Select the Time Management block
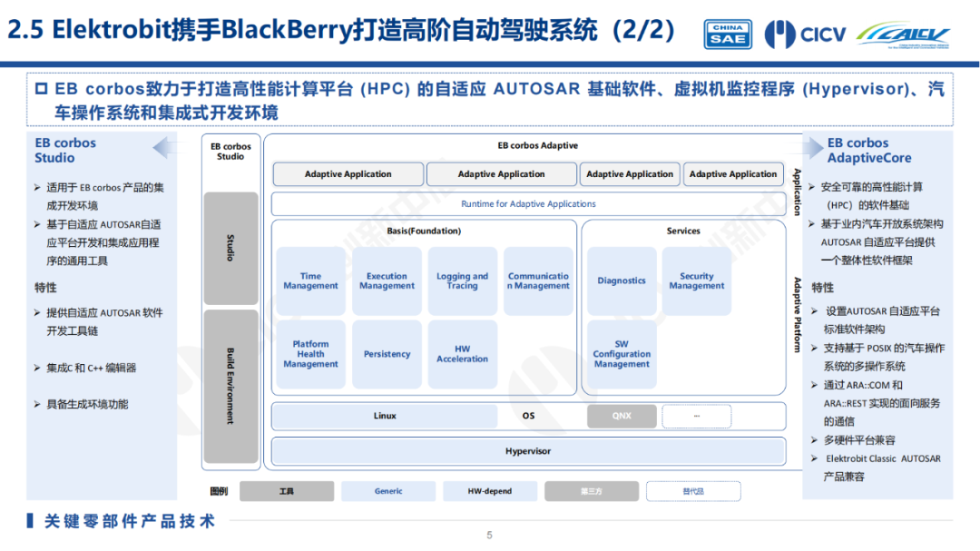 pyautogui.click(x=310, y=281)
